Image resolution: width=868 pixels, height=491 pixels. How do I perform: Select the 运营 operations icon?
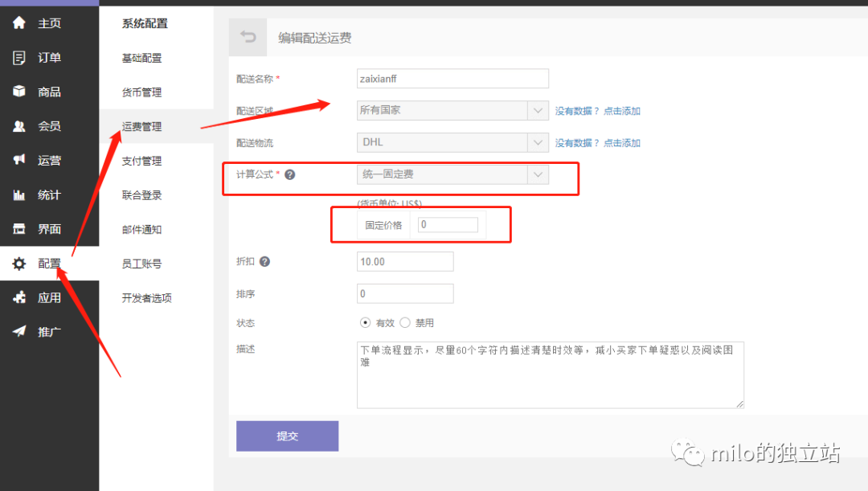(20, 160)
